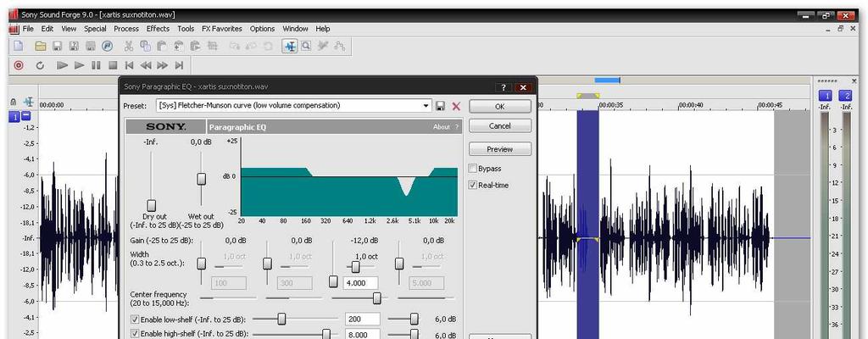
Task: Open the Tools menu
Action: click(186, 29)
